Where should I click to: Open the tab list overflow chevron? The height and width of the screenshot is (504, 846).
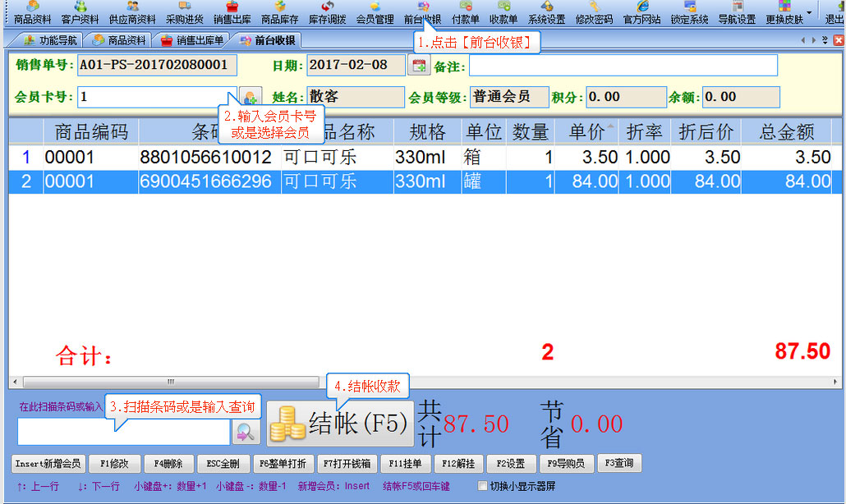click(825, 40)
